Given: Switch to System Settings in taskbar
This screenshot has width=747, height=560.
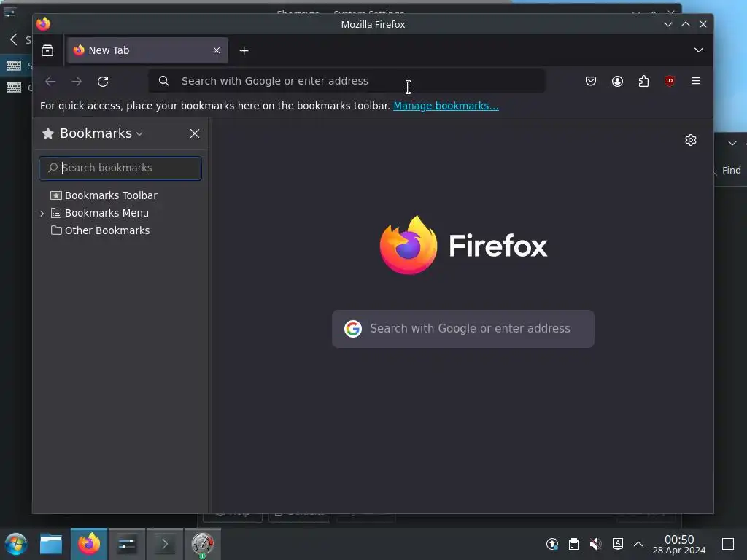Looking at the screenshot, I should (127, 544).
